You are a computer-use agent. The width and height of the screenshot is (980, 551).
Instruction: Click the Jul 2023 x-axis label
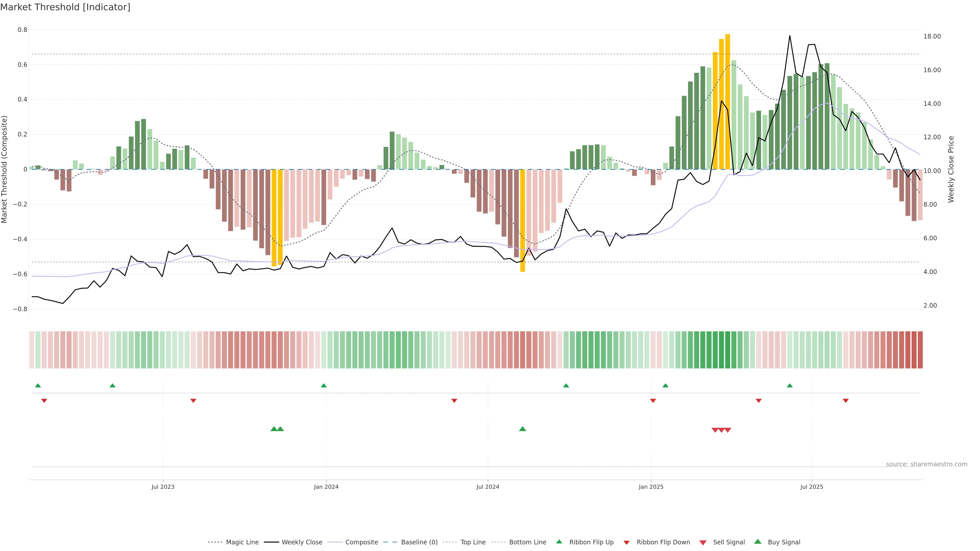163,487
